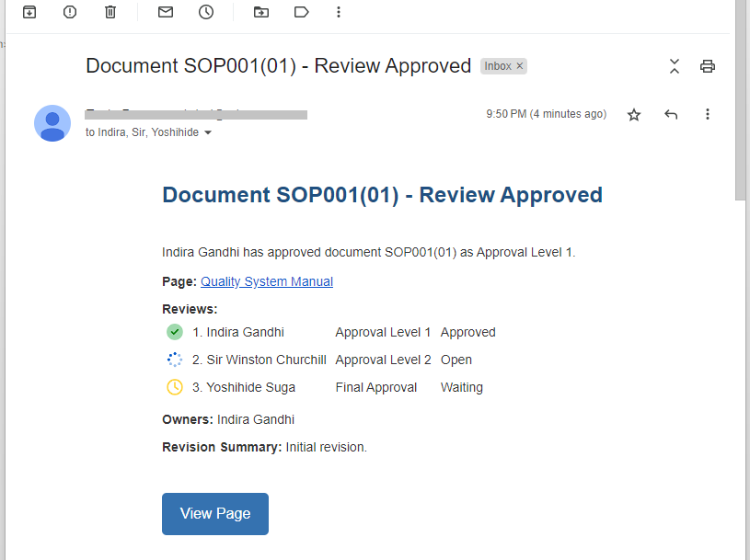
Task: Open toolbar More options menu
Action: [339, 12]
